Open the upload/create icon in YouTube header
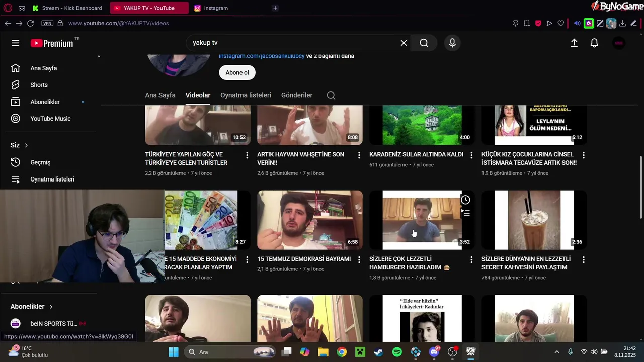This screenshot has width=644, height=362. click(x=574, y=43)
